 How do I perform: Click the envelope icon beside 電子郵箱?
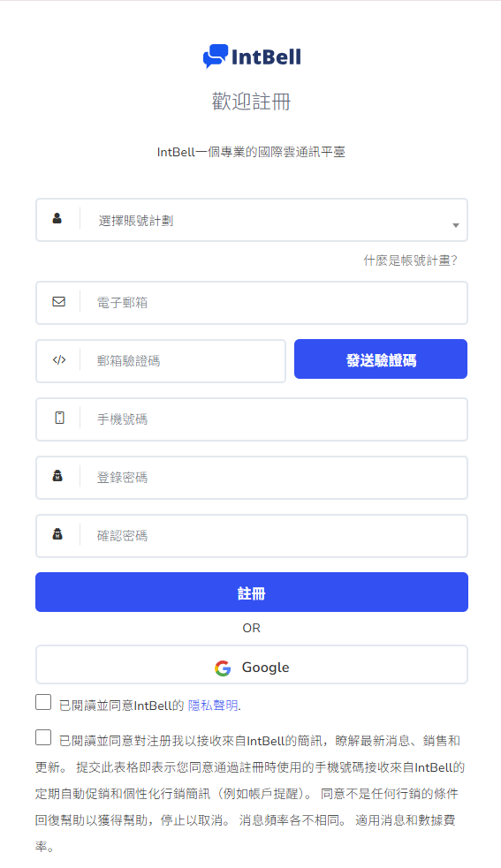(58, 302)
